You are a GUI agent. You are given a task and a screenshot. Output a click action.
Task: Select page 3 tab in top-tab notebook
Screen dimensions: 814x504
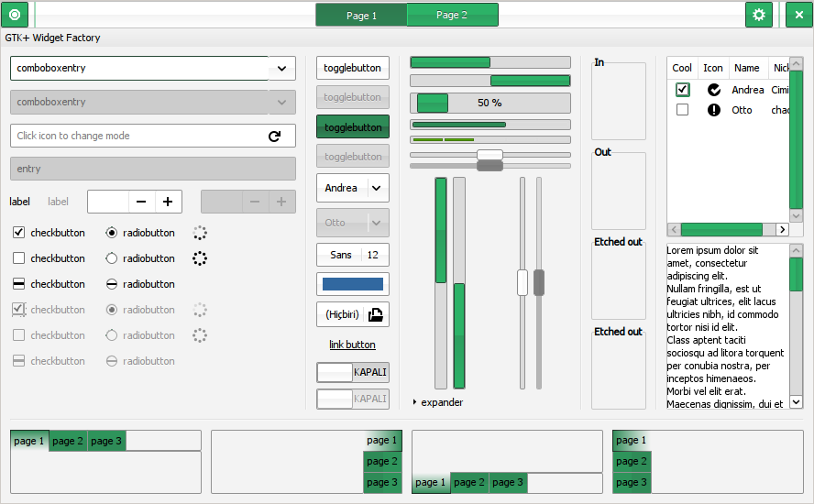tap(106, 441)
